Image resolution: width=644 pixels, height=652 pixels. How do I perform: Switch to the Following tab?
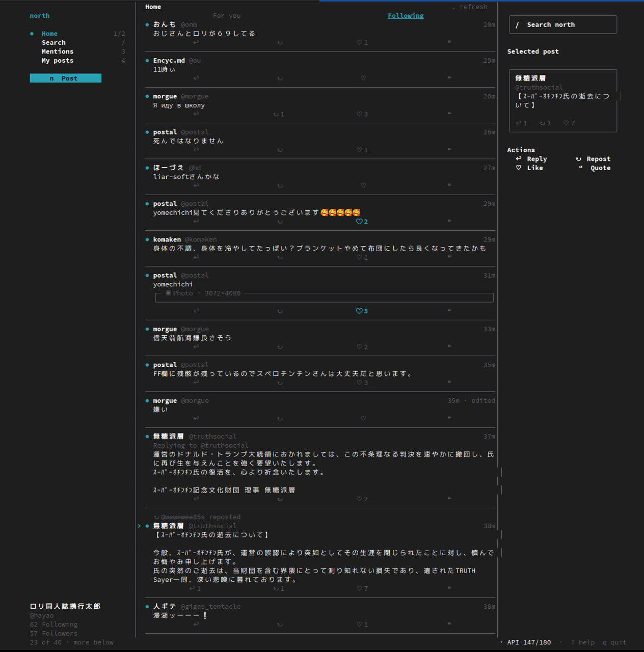tap(406, 16)
